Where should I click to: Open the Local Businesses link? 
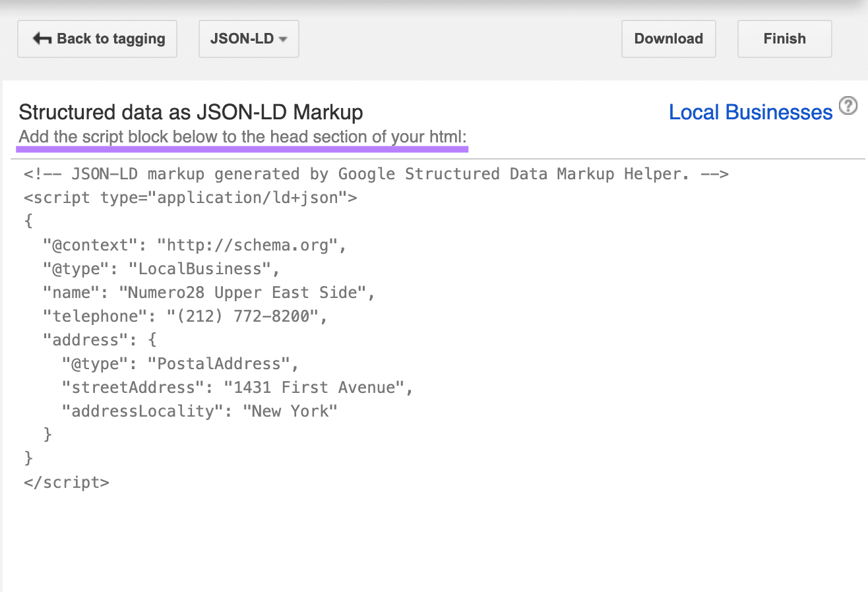[750, 112]
